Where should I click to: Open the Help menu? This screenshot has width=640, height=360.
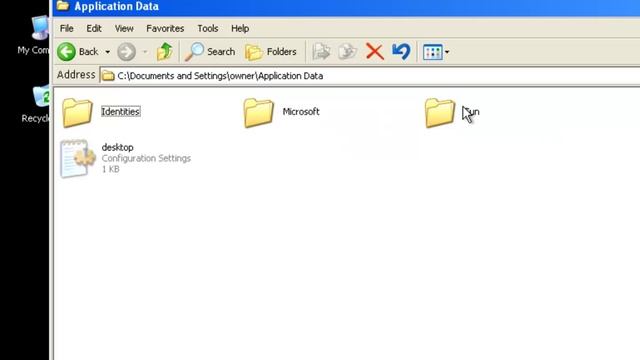click(x=240, y=29)
